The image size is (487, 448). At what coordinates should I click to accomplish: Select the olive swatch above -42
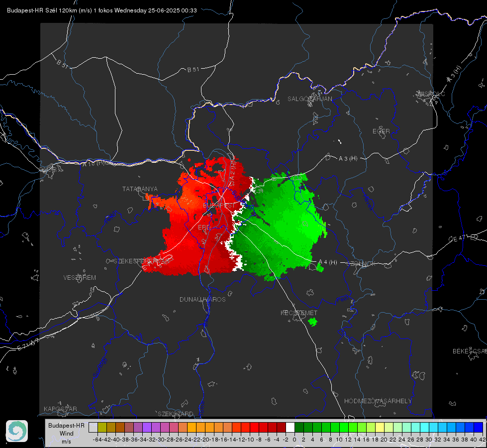pyautogui.click(x=102, y=428)
